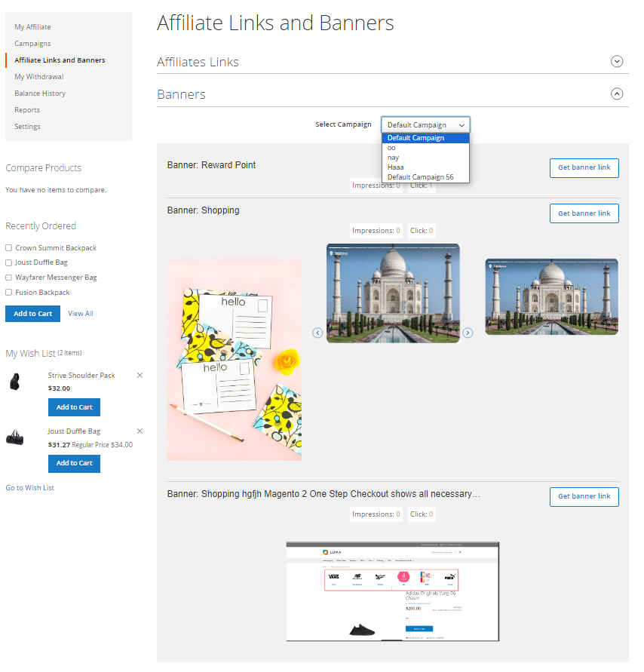The height and width of the screenshot is (672, 644).
Task: Choose Default Campaign 56 from the list
Action: pyautogui.click(x=420, y=177)
